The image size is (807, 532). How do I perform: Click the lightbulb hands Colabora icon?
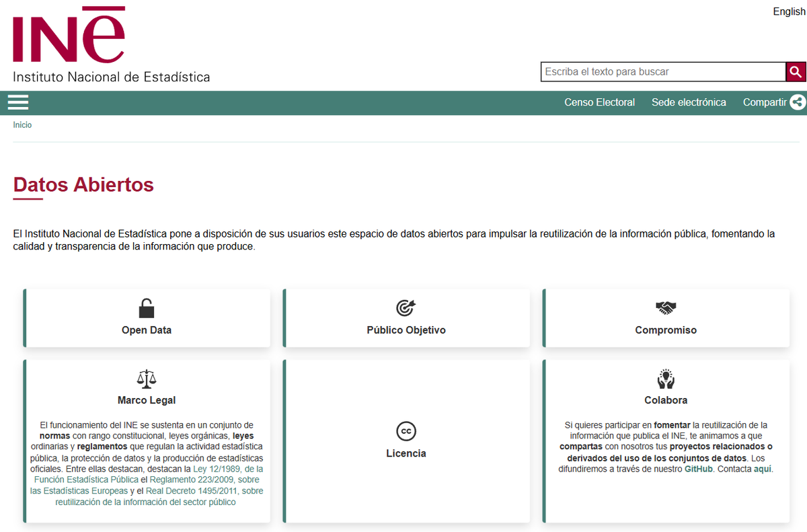(666, 379)
